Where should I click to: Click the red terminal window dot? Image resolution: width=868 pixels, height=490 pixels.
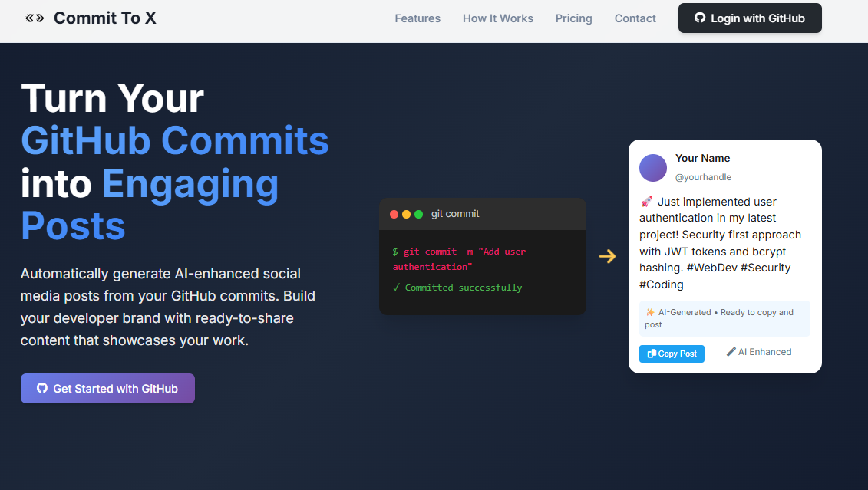click(x=394, y=214)
